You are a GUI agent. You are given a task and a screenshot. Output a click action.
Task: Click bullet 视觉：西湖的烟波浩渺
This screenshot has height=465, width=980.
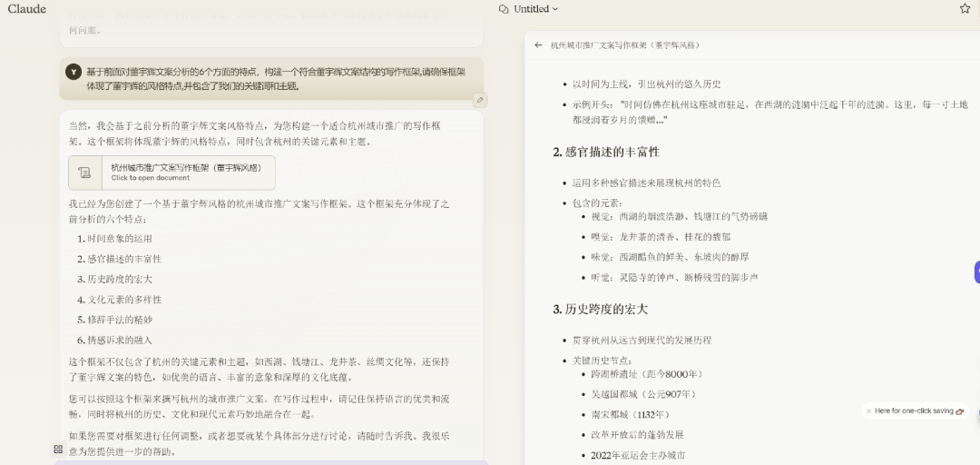pyautogui.click(x=680, y=216)
